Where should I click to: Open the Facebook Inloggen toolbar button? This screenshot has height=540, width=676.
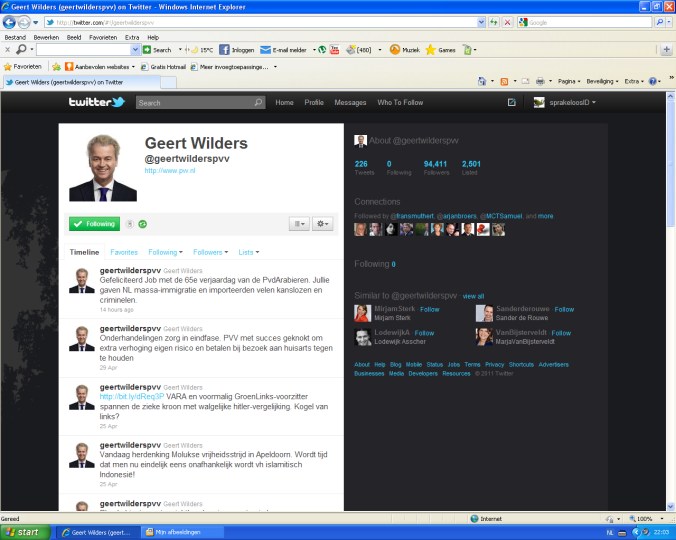tap(238, 49)
